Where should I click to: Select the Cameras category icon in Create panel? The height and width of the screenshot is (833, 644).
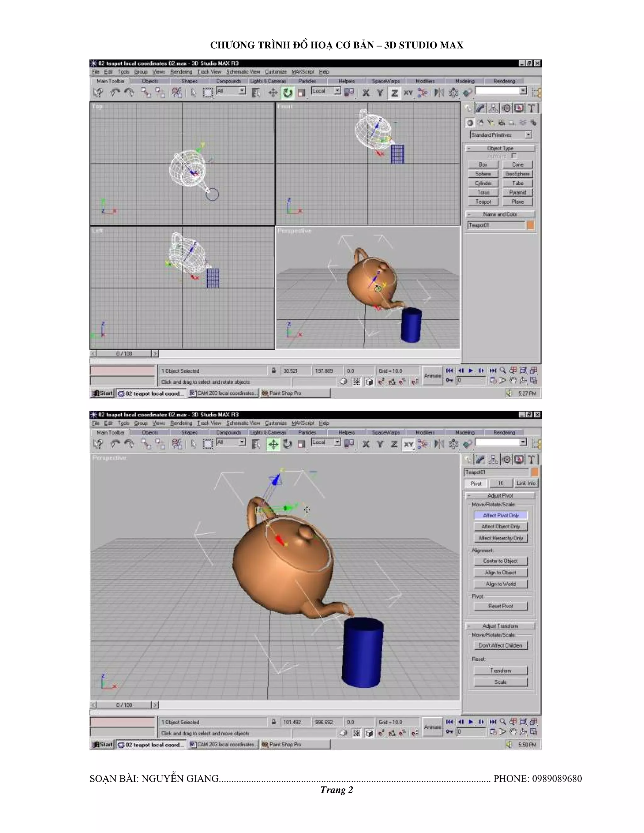(x=501, y=123)
